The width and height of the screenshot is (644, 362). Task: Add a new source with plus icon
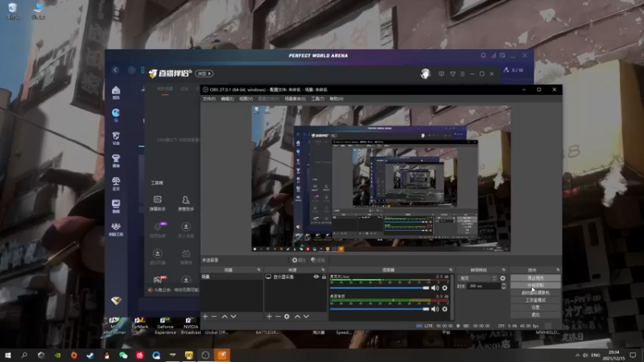[269, 316]
